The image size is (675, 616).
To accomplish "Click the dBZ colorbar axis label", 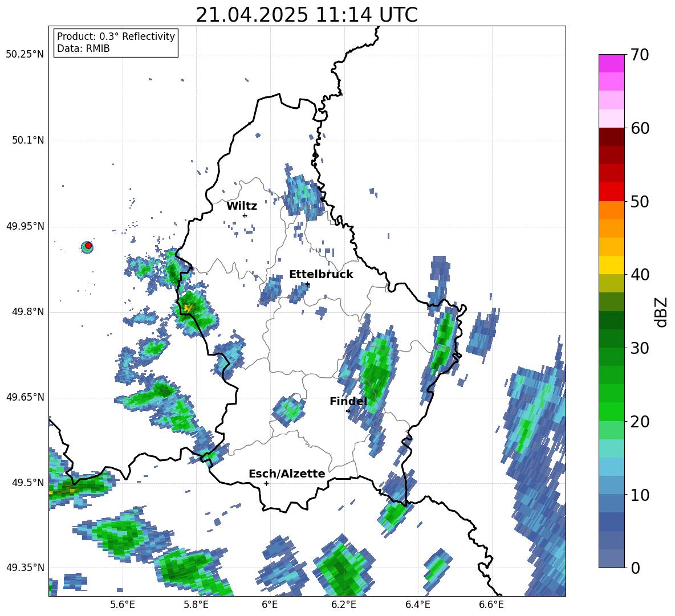I will click(x=662, y=312).
